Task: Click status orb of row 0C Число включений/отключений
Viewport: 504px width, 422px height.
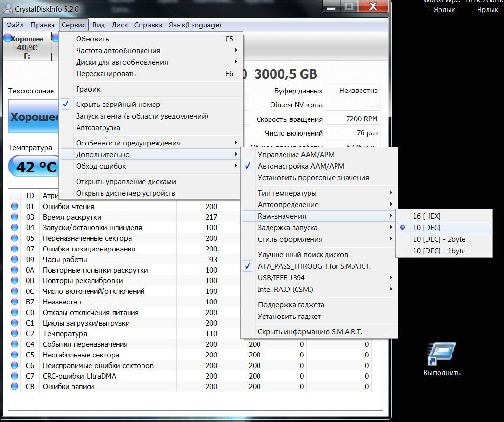Action: 14,291
